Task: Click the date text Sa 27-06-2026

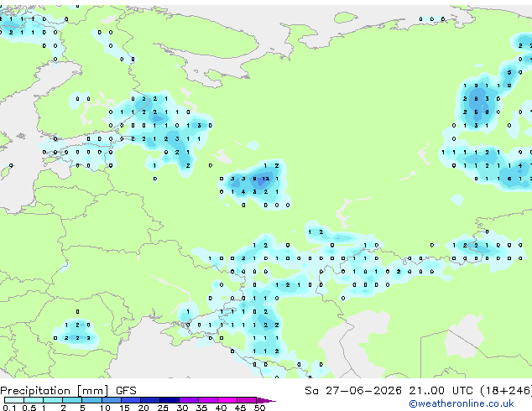Action: click(353, 391)
